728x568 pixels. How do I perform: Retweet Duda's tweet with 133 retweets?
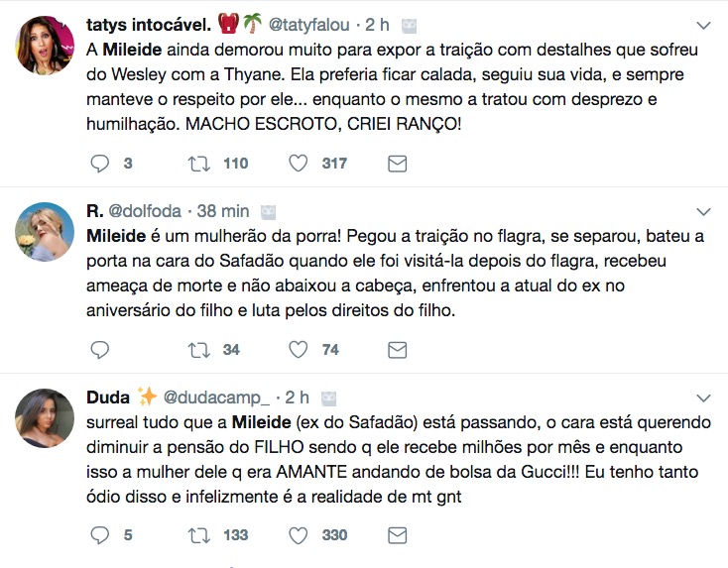pos(198,535)
